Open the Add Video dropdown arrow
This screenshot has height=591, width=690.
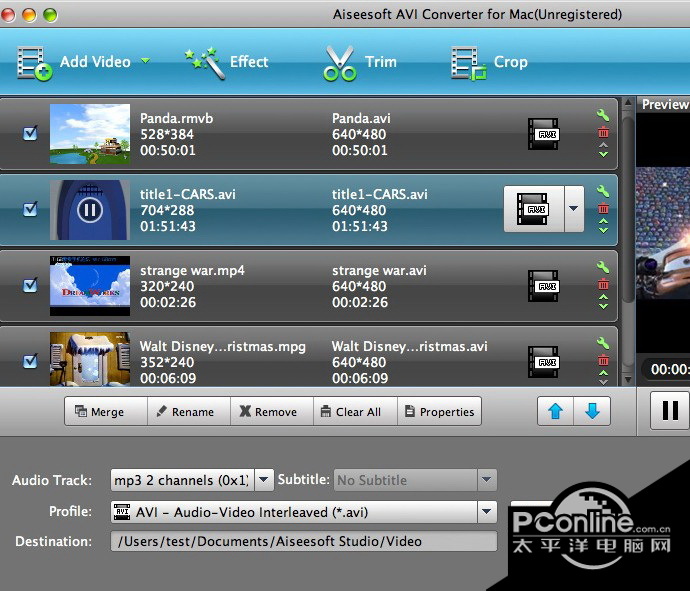coord(145,61)
